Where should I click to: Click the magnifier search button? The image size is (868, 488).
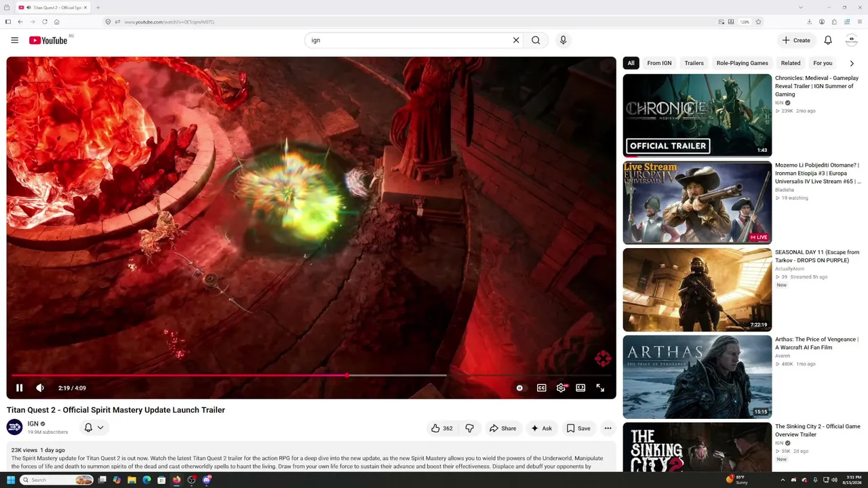[536, 40]
